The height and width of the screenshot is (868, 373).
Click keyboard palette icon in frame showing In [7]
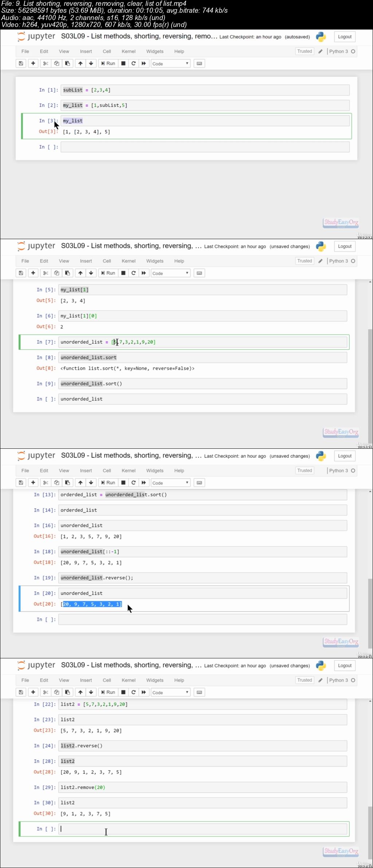(199, 273)
